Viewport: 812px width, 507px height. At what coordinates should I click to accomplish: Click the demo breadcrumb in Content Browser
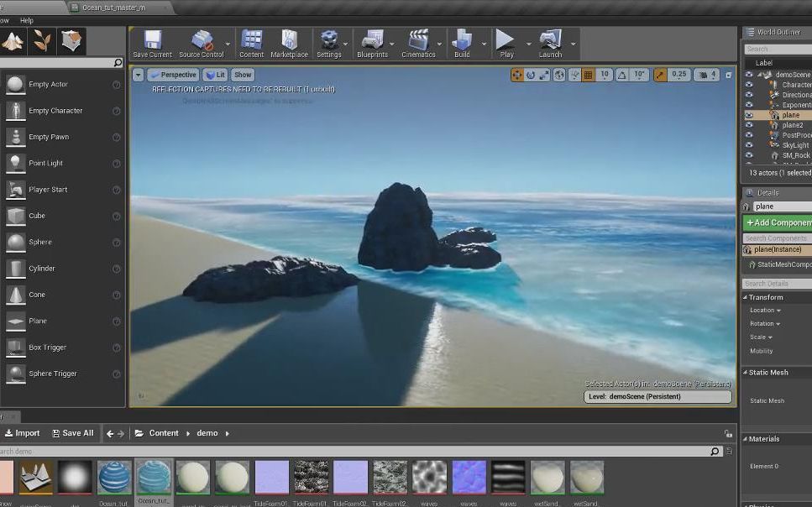(x=207, y=433)
